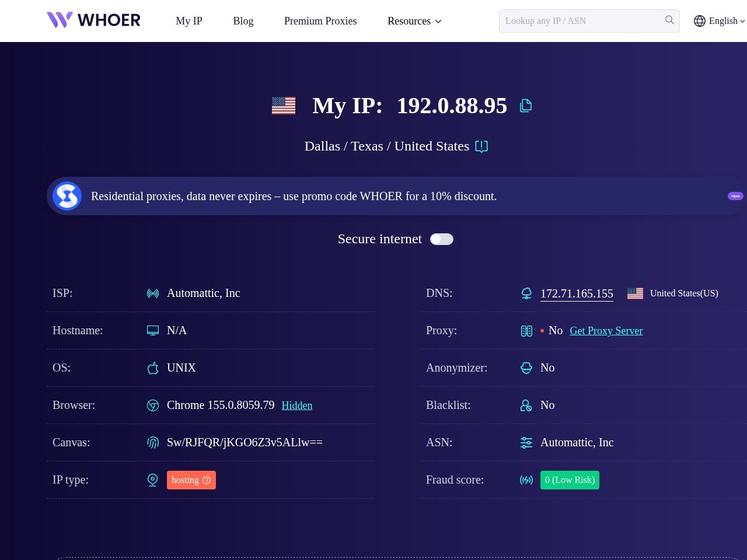Image resolution: width=747 pixels, height=560 pixels.
Task: Click the Canvas fingerprint icon
Action: click(x=153, y=443)
